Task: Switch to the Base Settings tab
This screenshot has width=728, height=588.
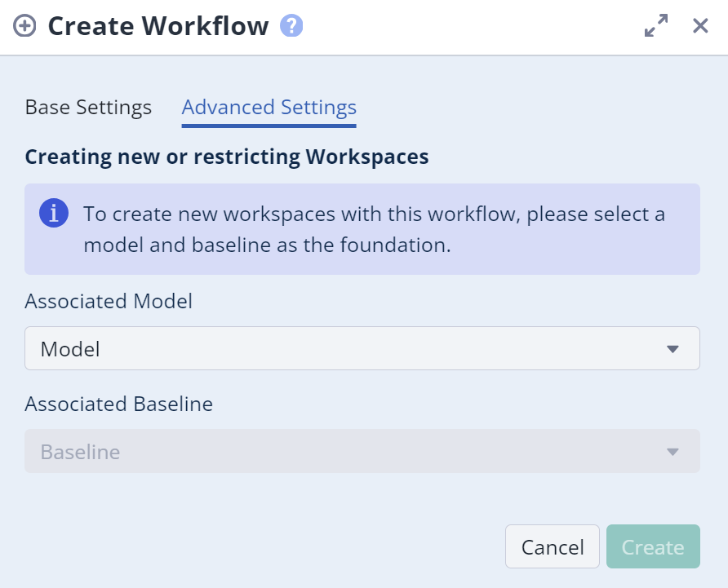Action: tap(88, 108)
